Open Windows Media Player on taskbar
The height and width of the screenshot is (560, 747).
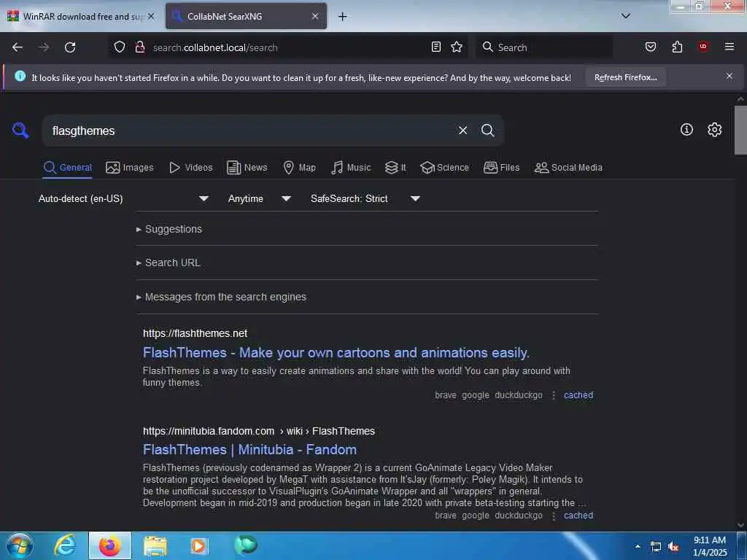pyautogui.click(x=199, y=546)
